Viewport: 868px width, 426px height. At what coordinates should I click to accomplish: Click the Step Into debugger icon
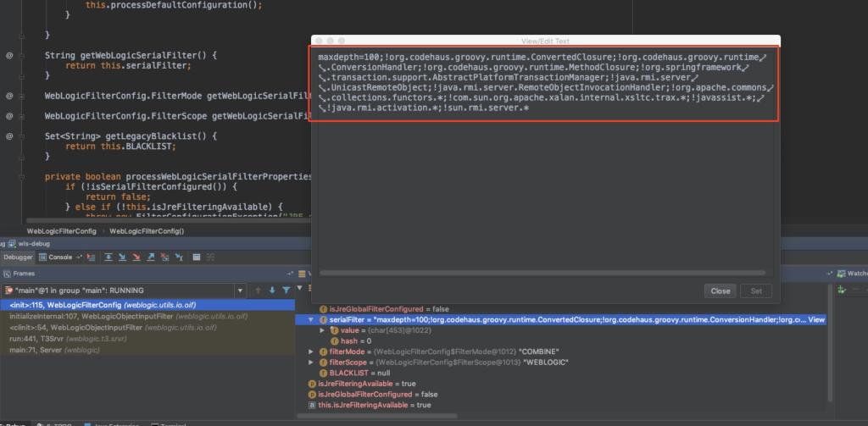(122, 257)
